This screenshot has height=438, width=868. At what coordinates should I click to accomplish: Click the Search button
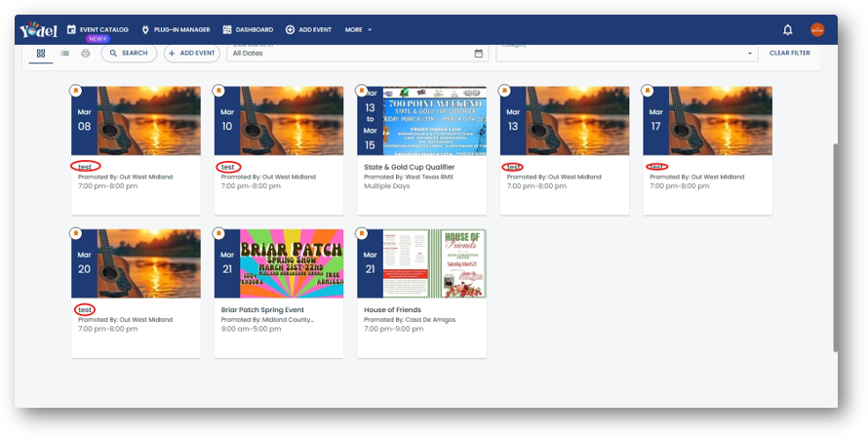(129, 53)
